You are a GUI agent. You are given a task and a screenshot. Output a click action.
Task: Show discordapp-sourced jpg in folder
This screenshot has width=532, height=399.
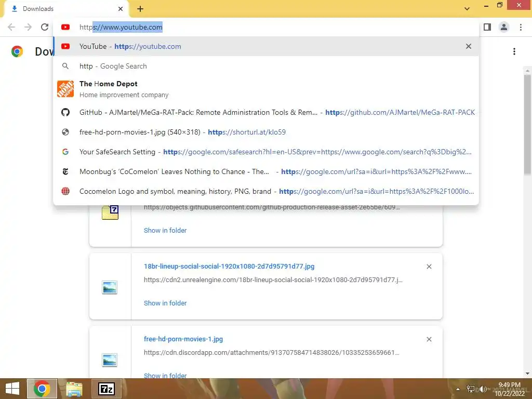click(165, 375)
